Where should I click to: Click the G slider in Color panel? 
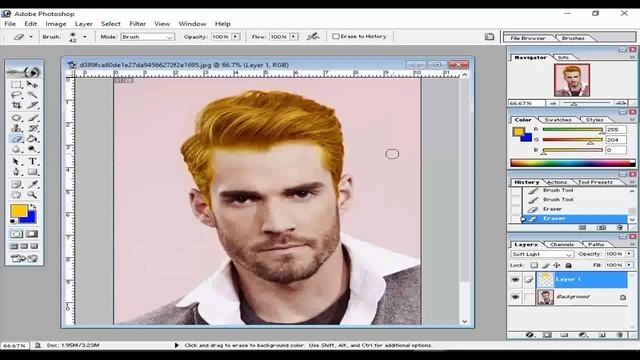pyautogui.click(x=572, y=140)
